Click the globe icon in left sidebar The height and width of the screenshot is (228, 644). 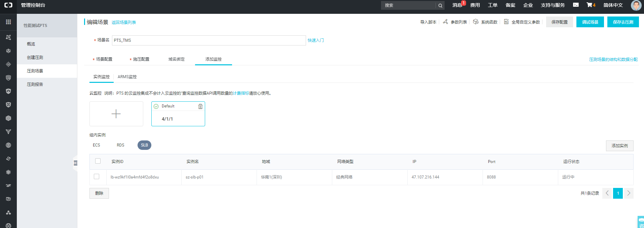click(x=8, y=145)
